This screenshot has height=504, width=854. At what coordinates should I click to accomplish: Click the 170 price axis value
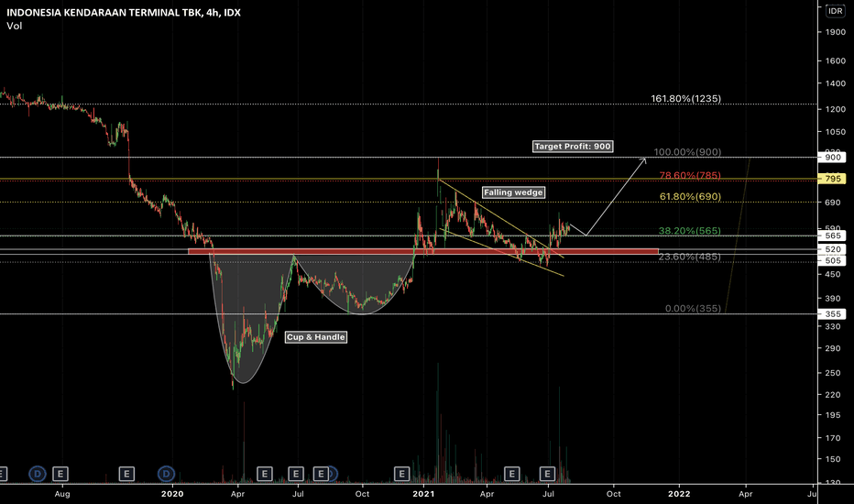point(833,437)
